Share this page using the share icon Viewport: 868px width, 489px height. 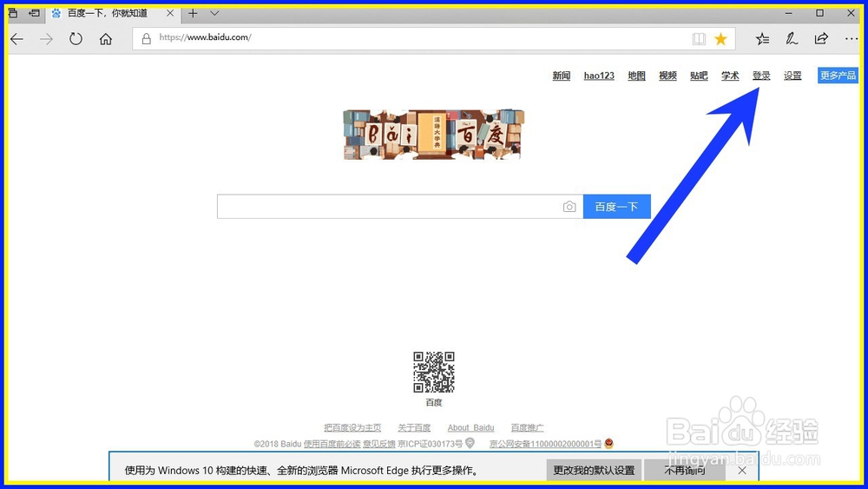tap(821, 38)
